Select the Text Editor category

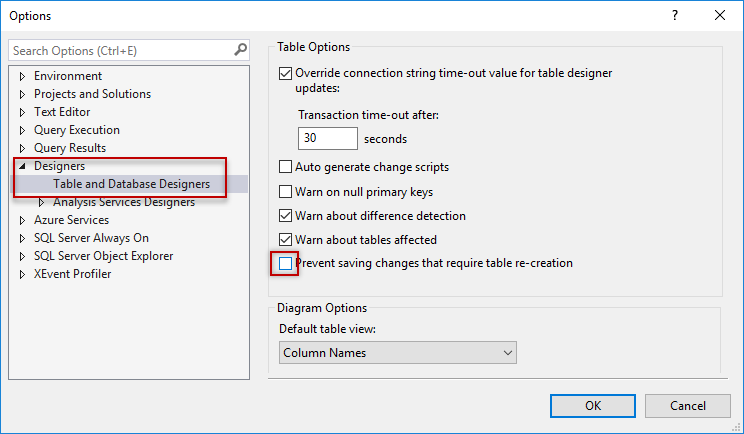point(62,112)
